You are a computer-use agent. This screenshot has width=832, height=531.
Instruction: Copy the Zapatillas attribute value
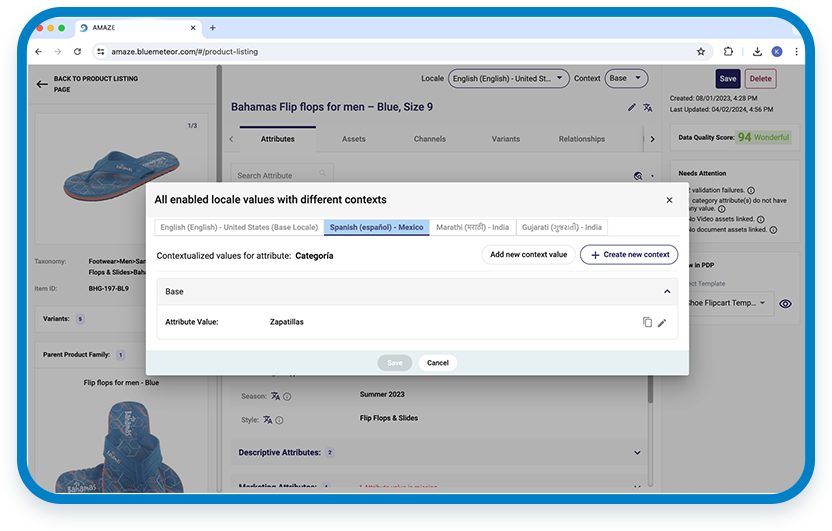tap(647, 322)
